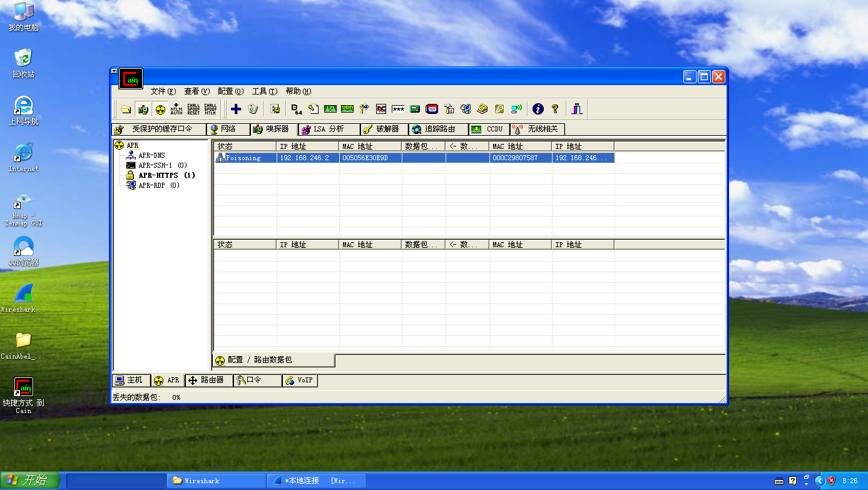Open the About info icon
This screenshot has width=868, height=490.
point(538,109)
